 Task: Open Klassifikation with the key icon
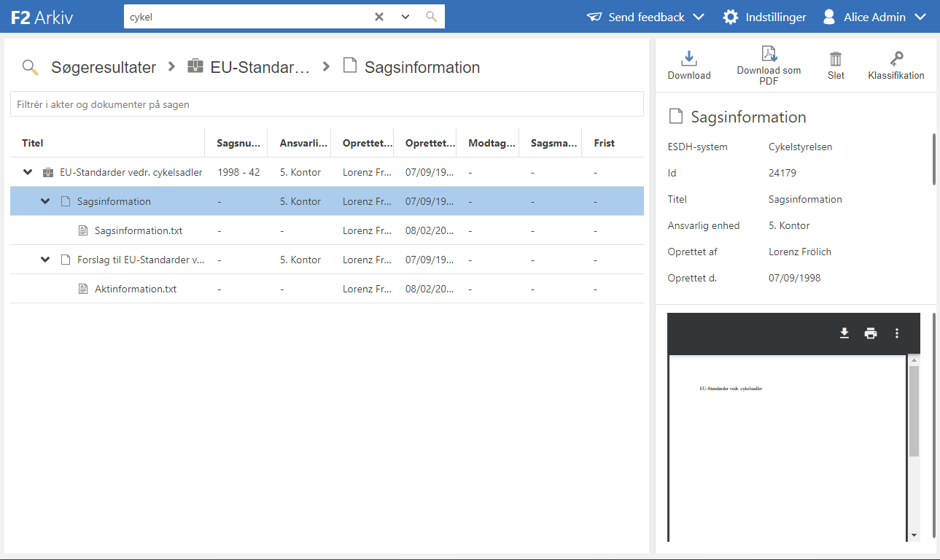point(896,59)
